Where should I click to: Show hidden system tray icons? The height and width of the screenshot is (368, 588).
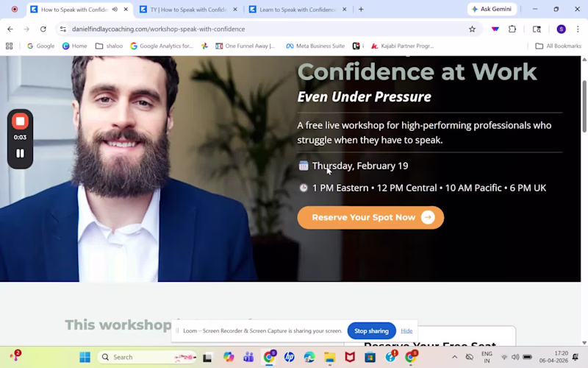(x=454, y=357)
